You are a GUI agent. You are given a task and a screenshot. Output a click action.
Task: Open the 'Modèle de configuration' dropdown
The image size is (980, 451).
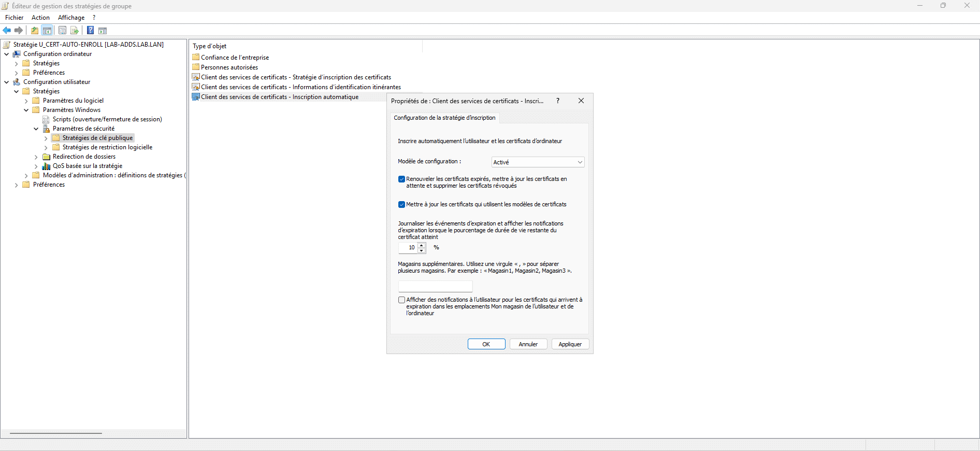tap(538, 162)
